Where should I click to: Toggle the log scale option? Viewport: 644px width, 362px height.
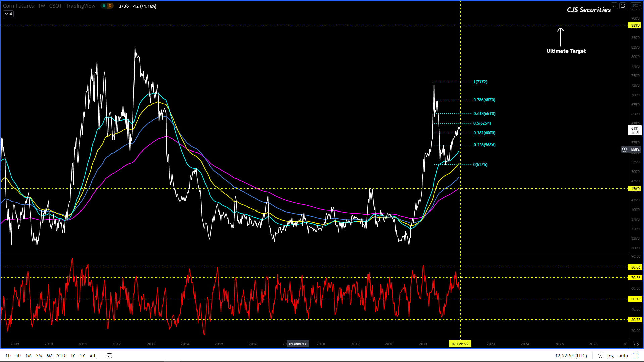point(610,356)
